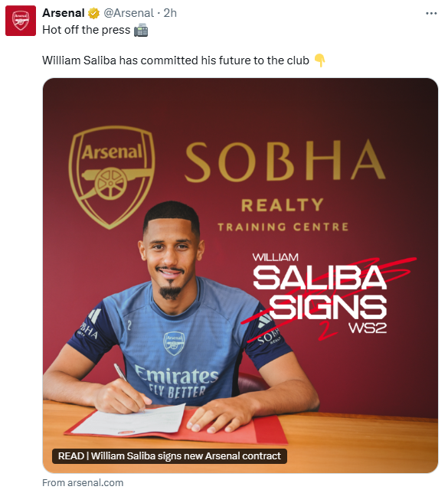This screenshot has width=448, height=493.
Task: Click the fax machine emoji
Action: click(x=141, y=30)
